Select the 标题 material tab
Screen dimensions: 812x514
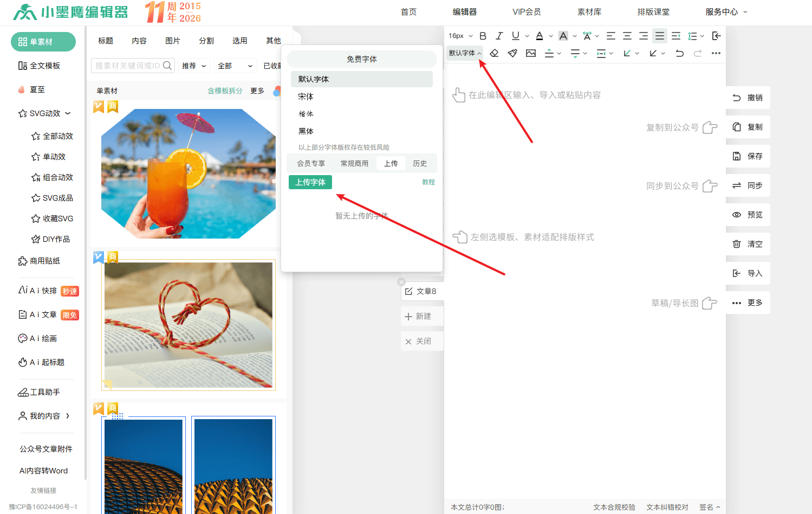(106, 41)
